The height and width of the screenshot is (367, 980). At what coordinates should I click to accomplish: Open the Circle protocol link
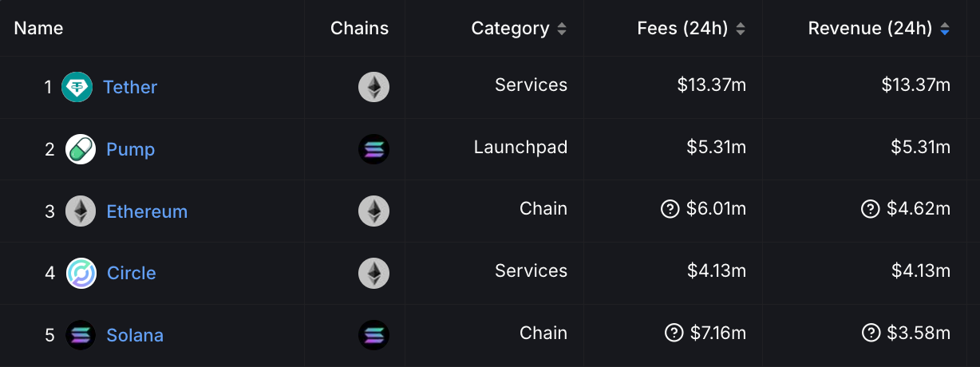(x=131, y=273)
